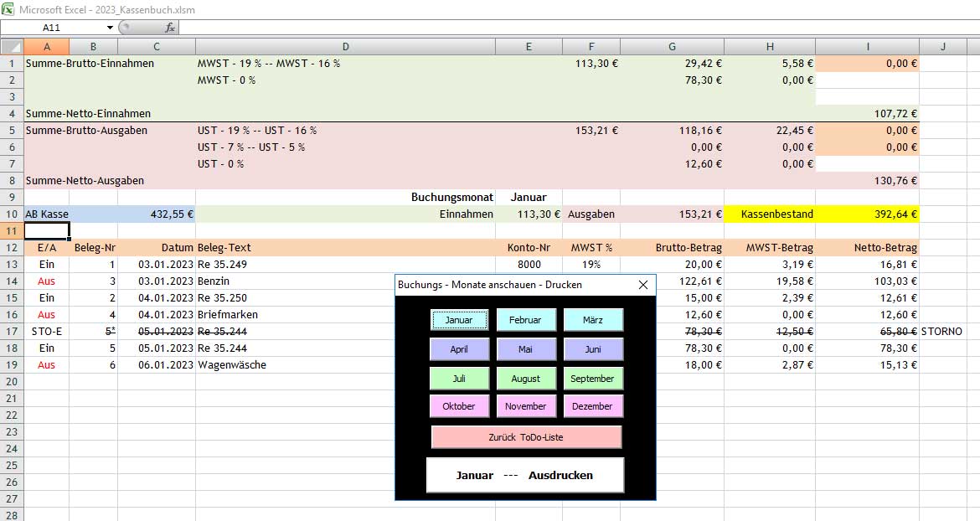Select column D header
The width and height of the screenshot is (980, 521).
coord(345,47)
